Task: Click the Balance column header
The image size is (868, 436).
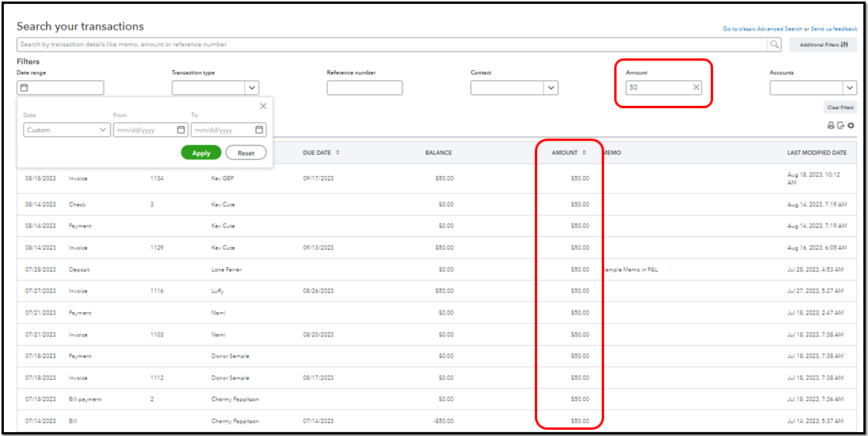Action: [x=438, y=153]
